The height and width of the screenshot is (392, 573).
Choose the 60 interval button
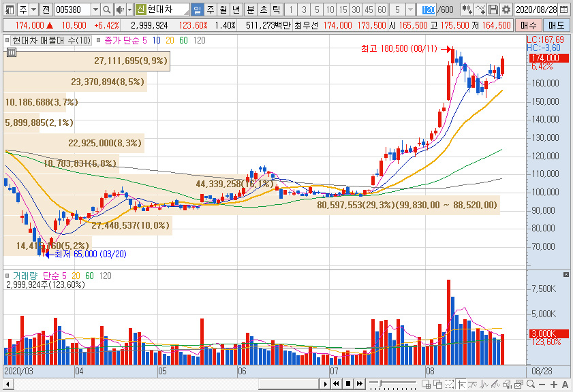click(x=382, y=10)
